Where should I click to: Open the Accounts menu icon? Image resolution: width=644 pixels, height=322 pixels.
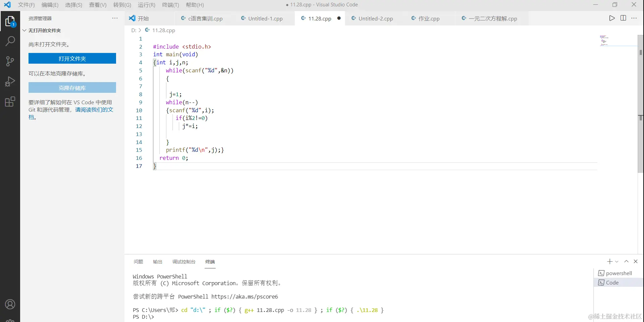pyautogui.click(x=10, y=304)
